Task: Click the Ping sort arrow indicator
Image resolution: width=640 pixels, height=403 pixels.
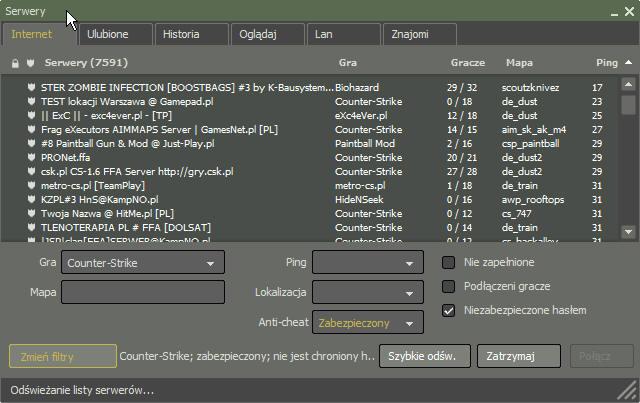Action: [629, 62]
